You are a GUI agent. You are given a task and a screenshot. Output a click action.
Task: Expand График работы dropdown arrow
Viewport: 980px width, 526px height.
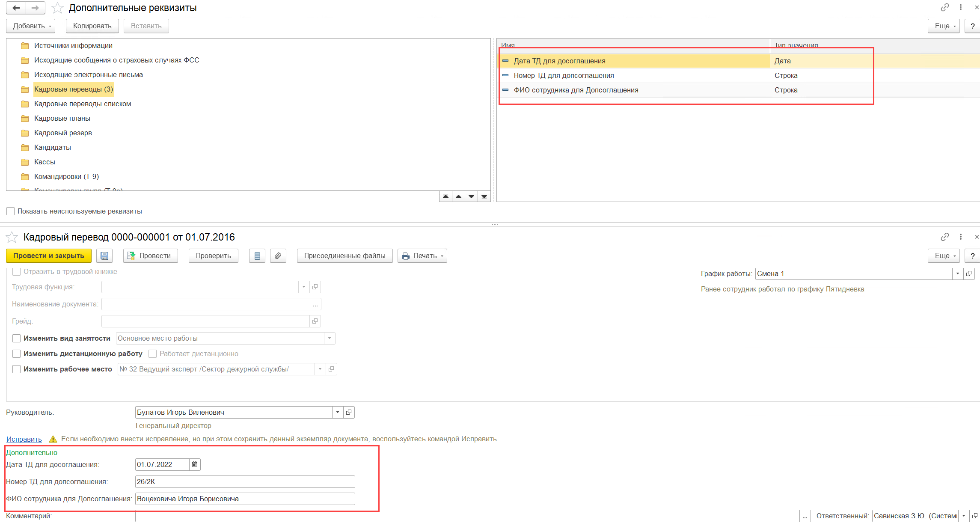pos(958,273)
